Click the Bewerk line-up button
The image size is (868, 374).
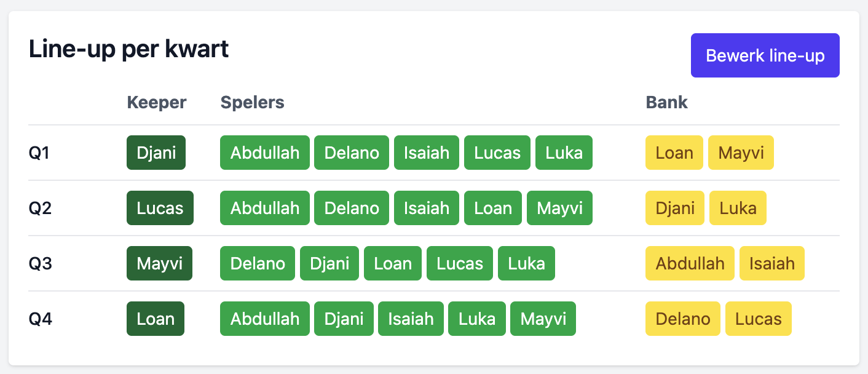(x=765, y=55)
